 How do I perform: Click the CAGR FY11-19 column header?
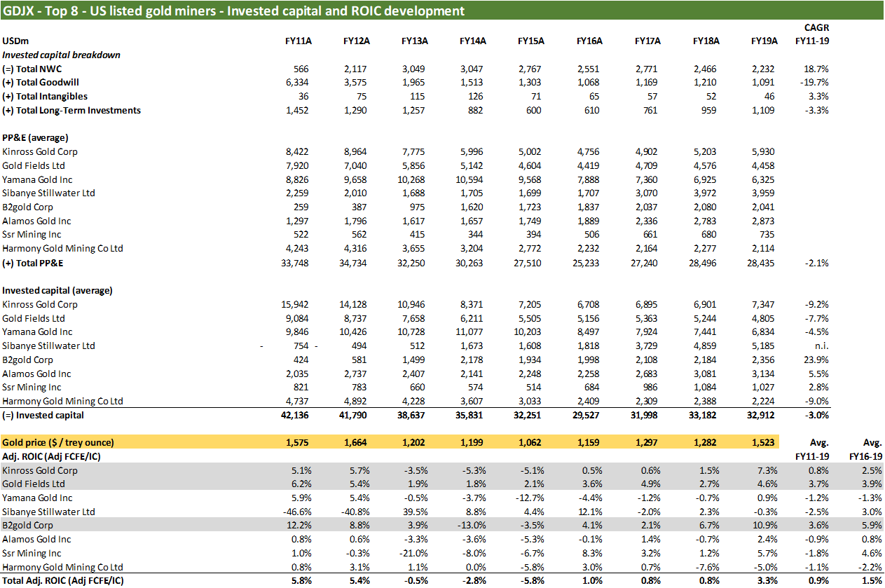click(811, 34)
